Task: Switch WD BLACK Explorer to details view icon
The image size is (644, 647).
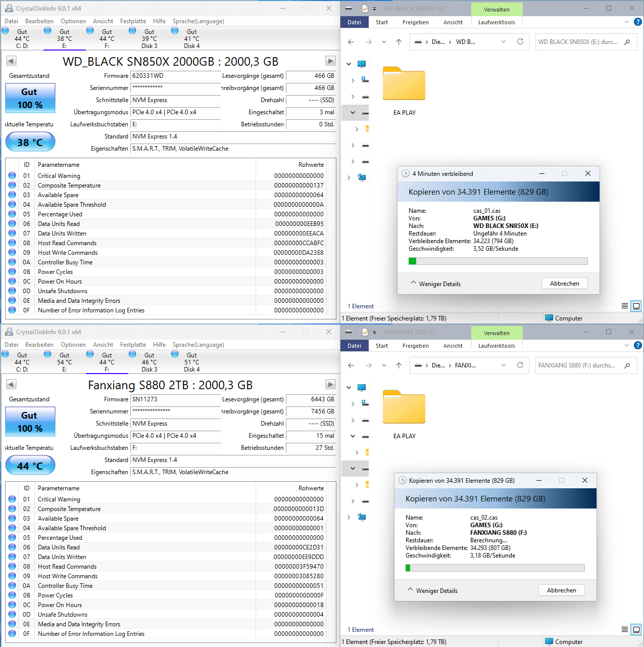Action: coord(625,306)
